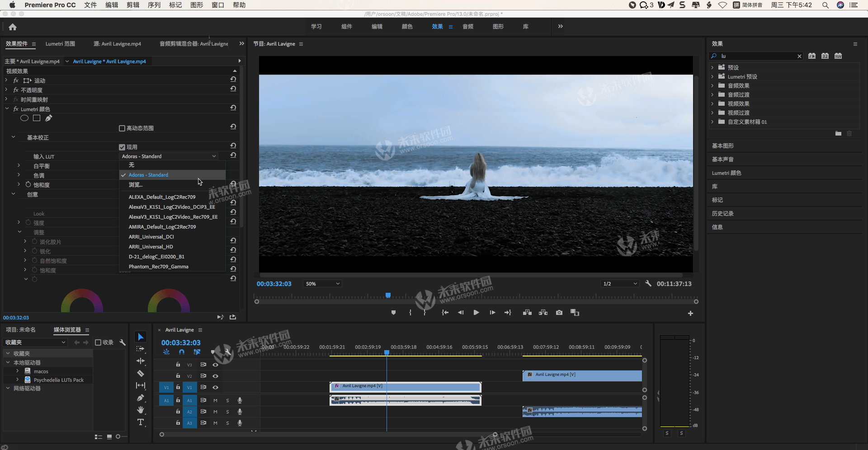This screenshot has height=450, width=868.
Task: Clear the effects search field
Action: point(799,56)
